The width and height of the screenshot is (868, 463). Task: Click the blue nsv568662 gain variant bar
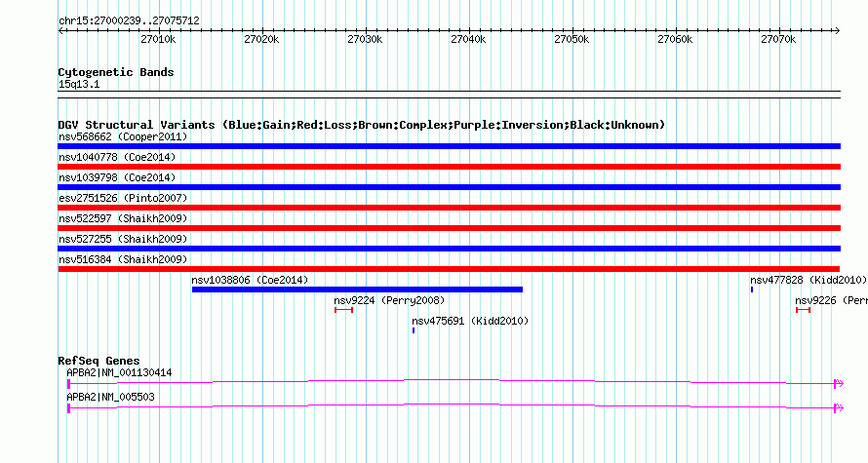pos(449,146)
